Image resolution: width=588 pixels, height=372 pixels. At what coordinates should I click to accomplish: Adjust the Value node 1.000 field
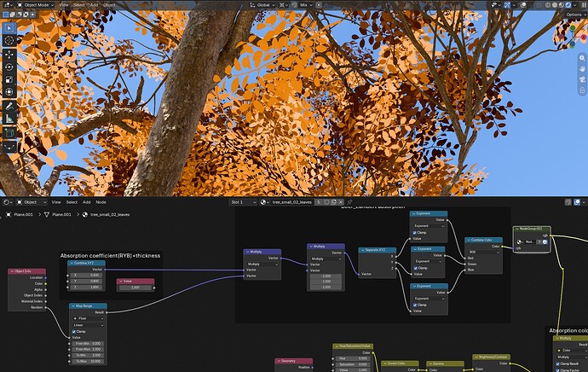pyautogui.click(x=135, y=288)
